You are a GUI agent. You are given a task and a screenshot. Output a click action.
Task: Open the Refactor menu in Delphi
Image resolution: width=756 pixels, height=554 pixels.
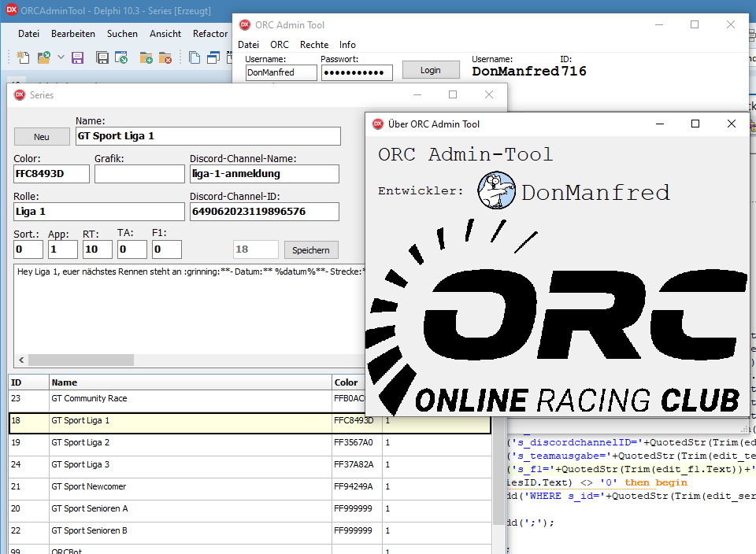209,34
